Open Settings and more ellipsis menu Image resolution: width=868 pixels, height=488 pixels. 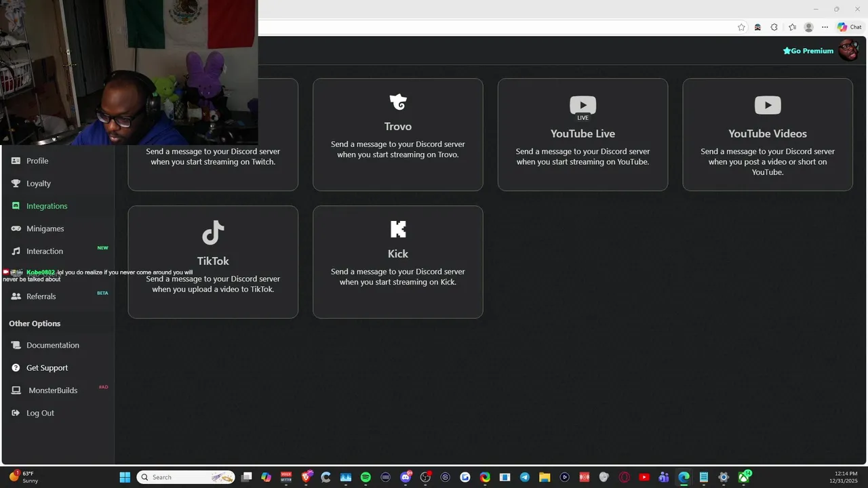pos(825,27)
